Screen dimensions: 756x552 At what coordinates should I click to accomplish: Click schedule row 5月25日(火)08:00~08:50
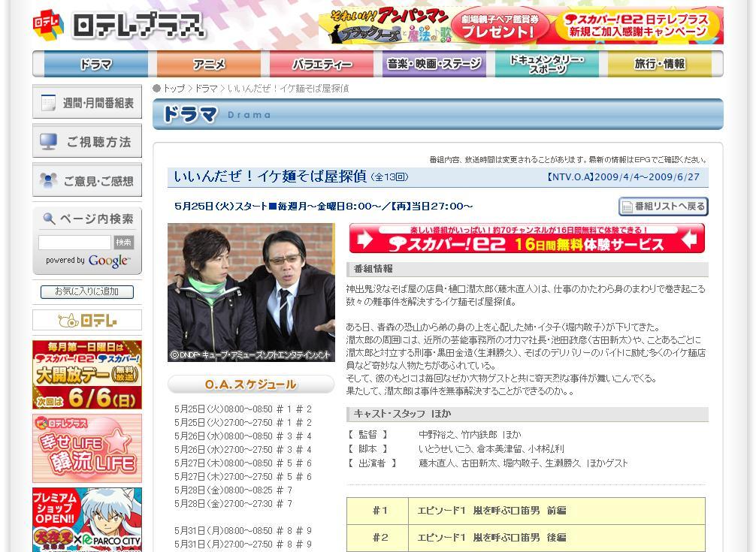[x=243, y=409]
